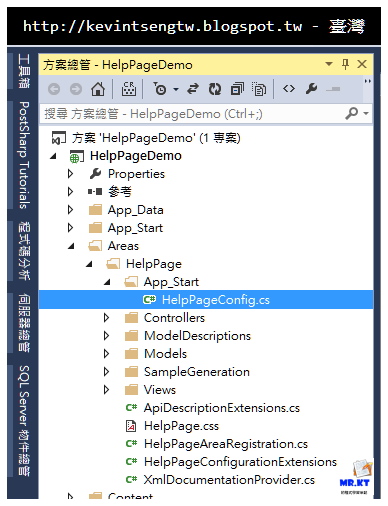The width and height of the screenshot is (388, 506).
Task: Collapse the HelpPage folder
Action: [x=89, y=264]
